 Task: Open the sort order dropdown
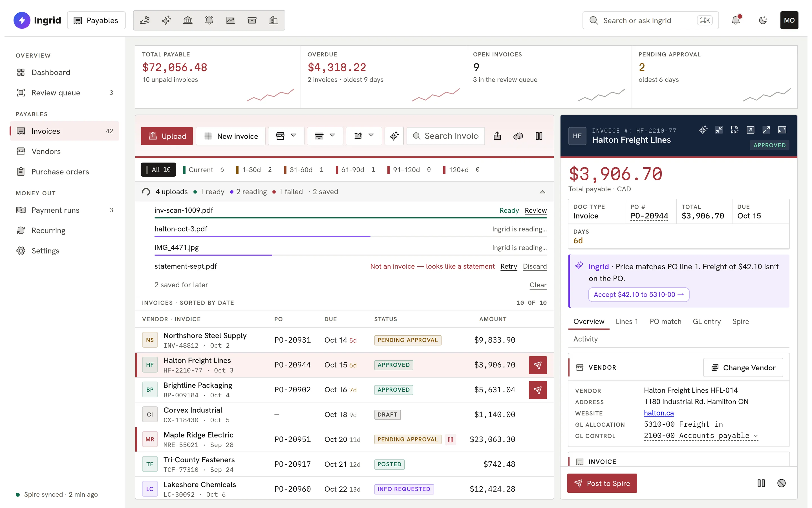coord(364,136)
